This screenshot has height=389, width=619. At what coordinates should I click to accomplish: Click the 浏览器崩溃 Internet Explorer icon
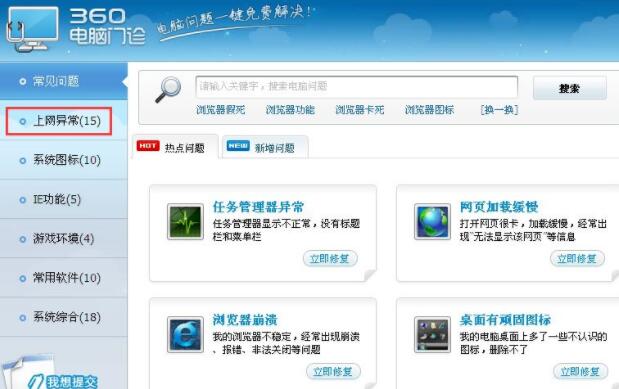186,335
